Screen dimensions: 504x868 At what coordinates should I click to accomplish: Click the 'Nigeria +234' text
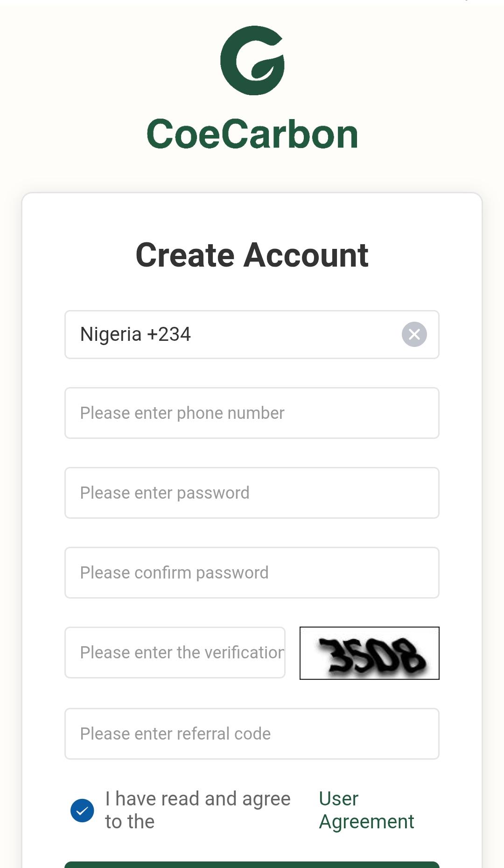pyautogui.click(x=135, y=334)
